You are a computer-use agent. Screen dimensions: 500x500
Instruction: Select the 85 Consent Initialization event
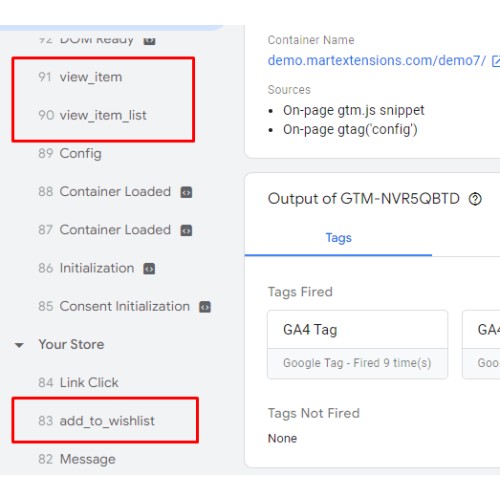pos(114,307)
